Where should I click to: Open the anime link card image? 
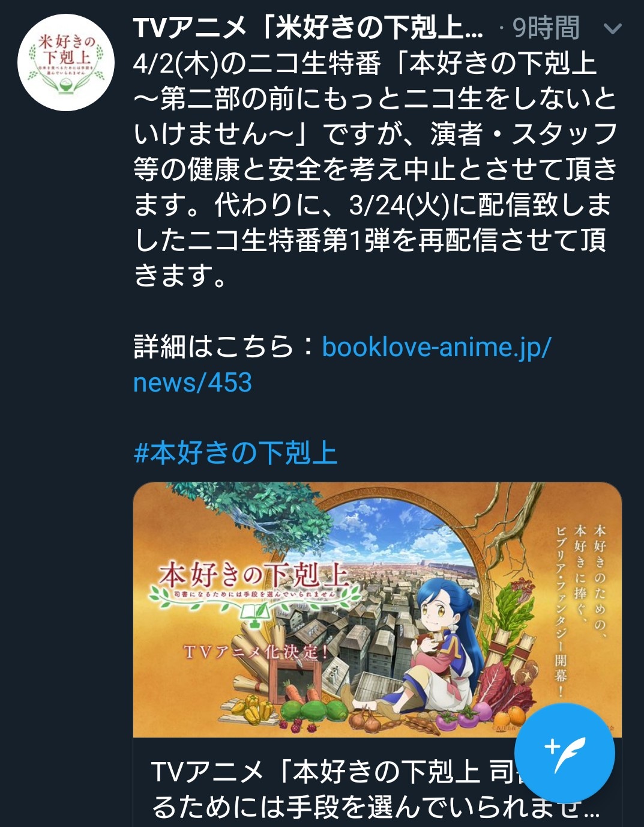point(377,610)
